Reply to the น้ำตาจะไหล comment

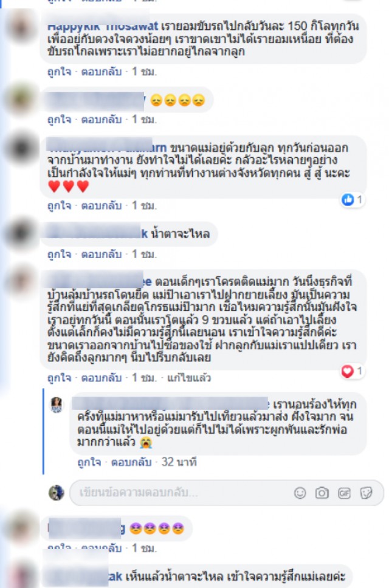pos(102,255)
